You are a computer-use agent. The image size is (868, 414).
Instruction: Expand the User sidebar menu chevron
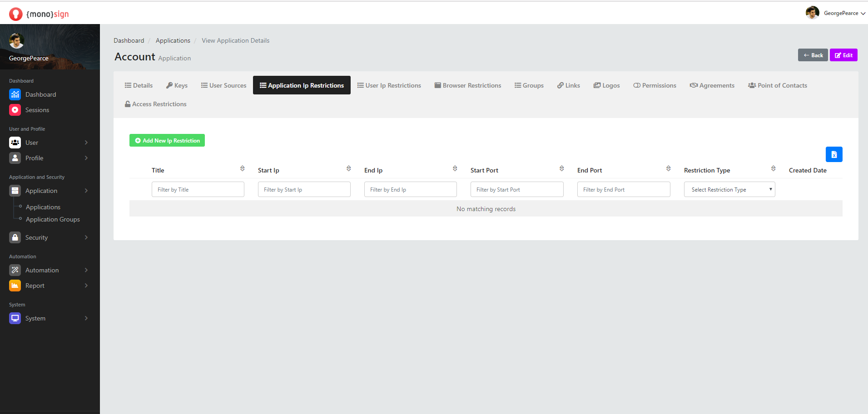[x=86, y=143]
